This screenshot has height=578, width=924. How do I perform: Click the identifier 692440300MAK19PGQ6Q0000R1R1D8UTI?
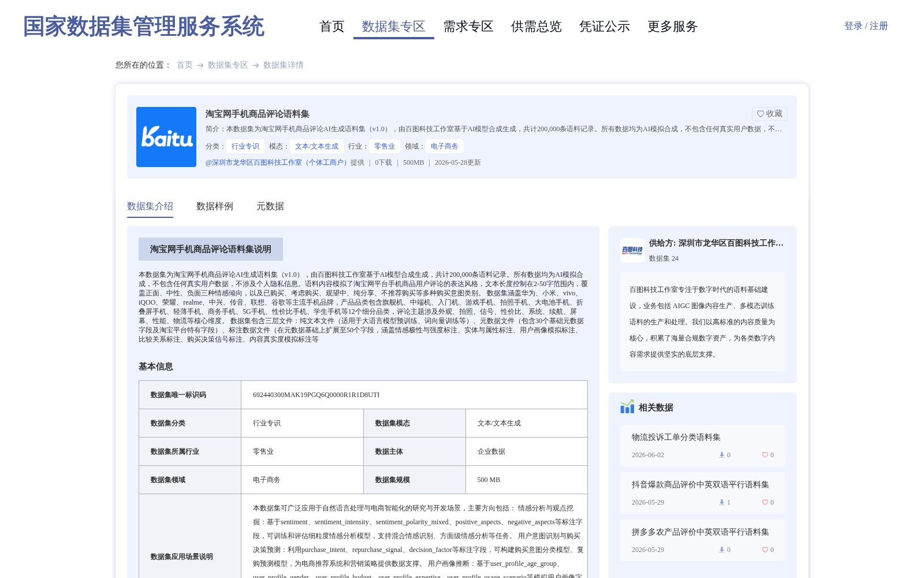tap(316, 395)
